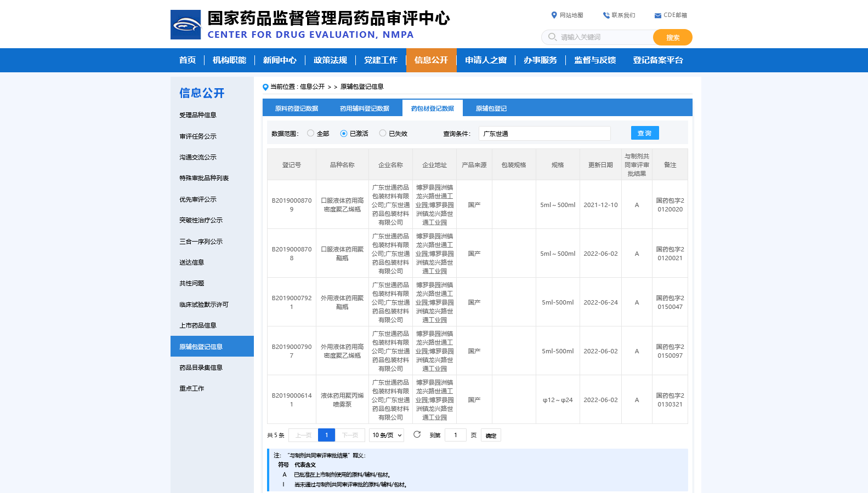Click the magnifier icon in search box

[x=552, y=37]
